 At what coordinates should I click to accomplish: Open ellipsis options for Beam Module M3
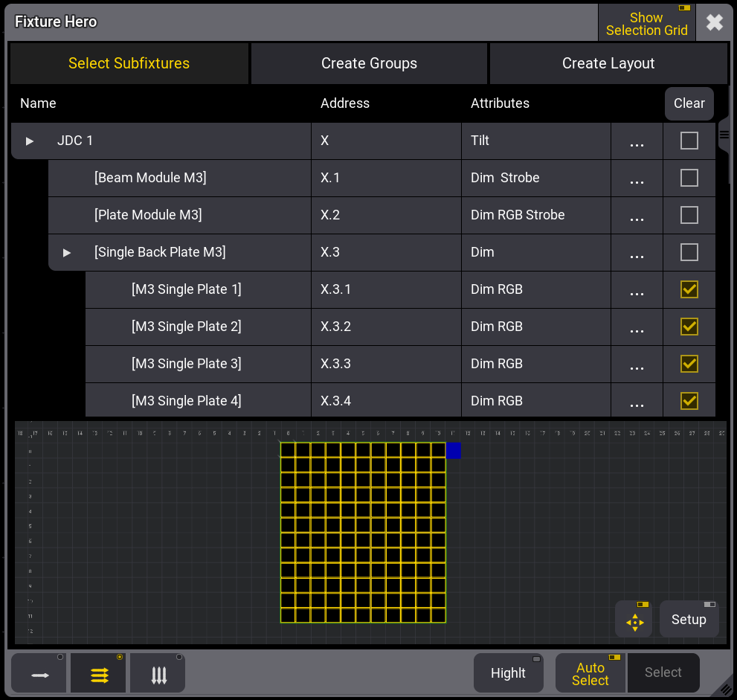pyautogui.click(x=637, y=179)
